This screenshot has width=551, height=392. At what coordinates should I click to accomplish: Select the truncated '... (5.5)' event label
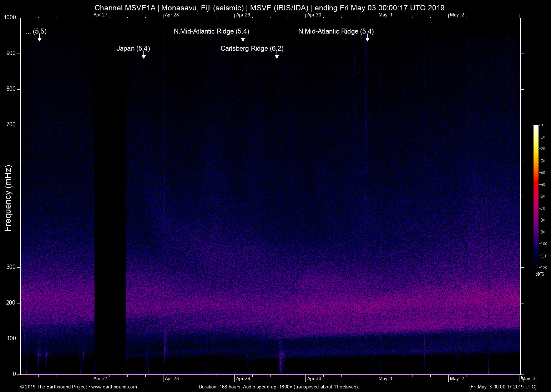(36, 31)
